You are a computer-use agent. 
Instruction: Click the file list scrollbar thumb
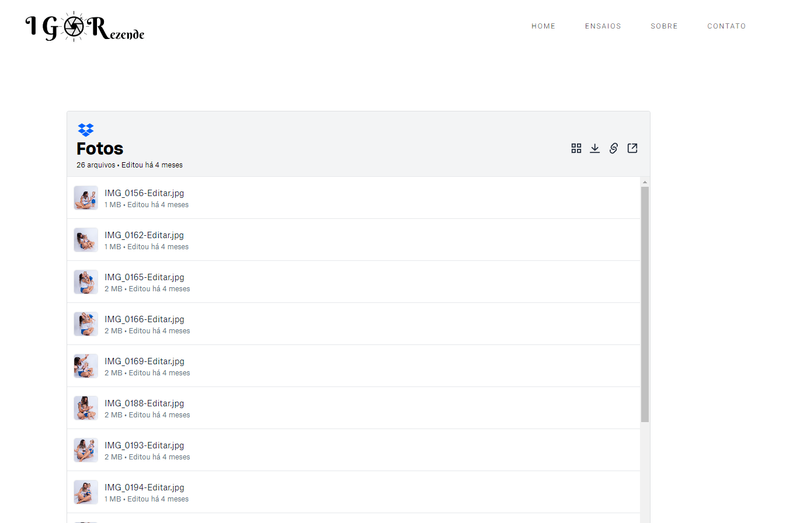645,300
